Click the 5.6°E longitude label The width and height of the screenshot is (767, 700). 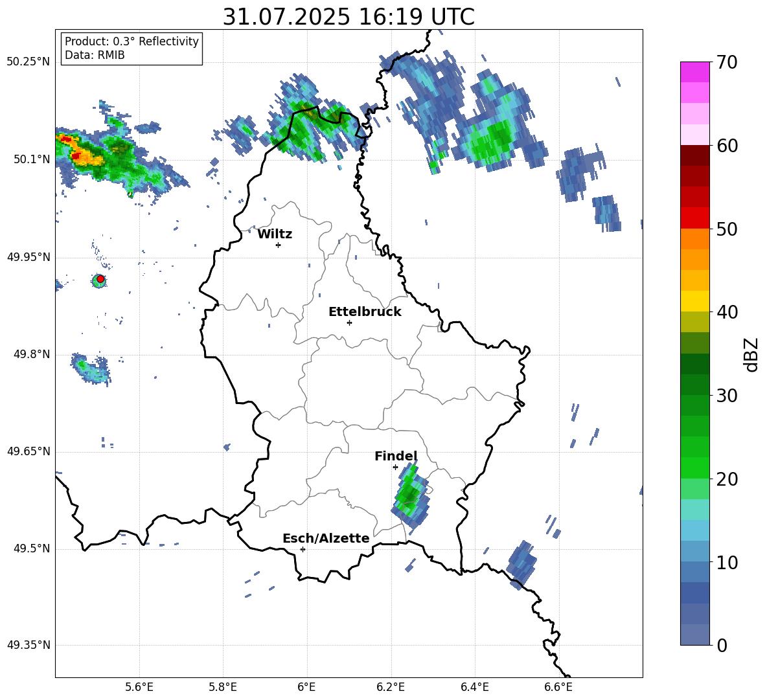tap(139, 687)
